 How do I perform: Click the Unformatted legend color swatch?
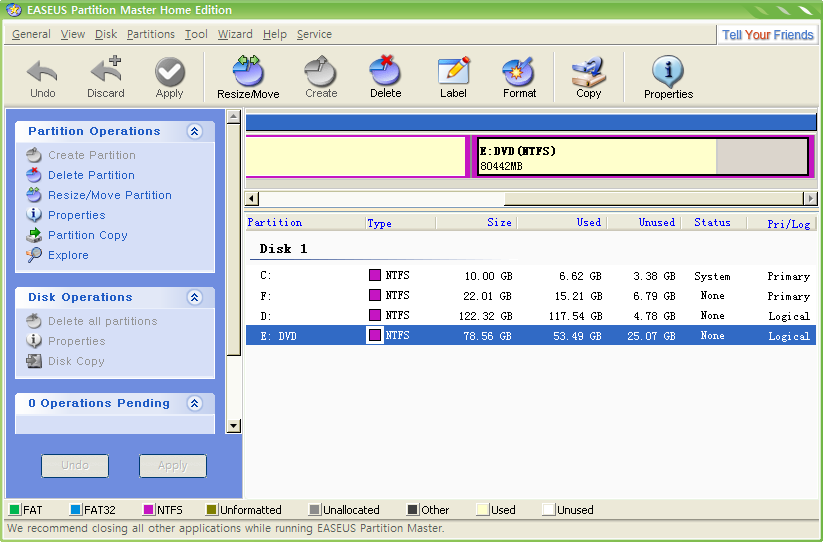212,509
